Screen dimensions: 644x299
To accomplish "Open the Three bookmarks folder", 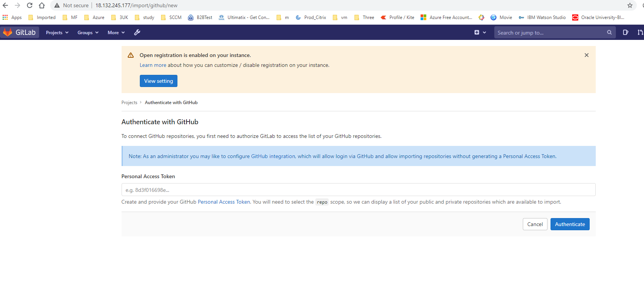I will tap(364, 17).
